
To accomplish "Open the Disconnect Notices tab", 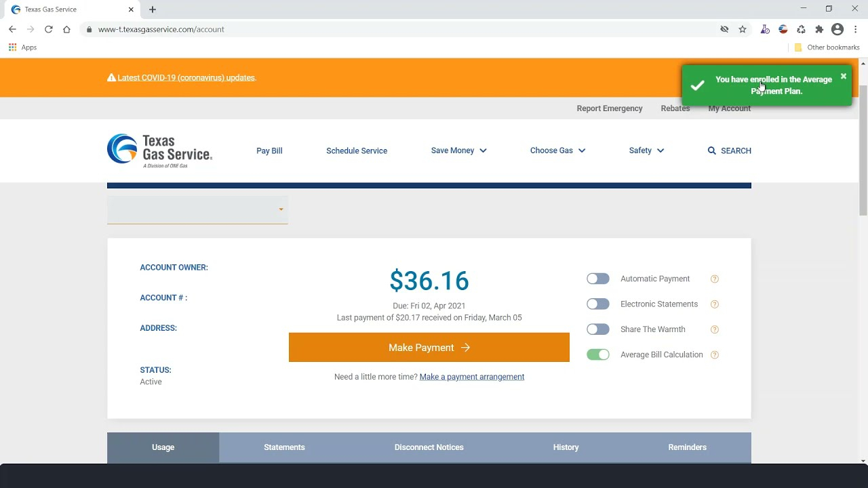I will coord(429,447).
